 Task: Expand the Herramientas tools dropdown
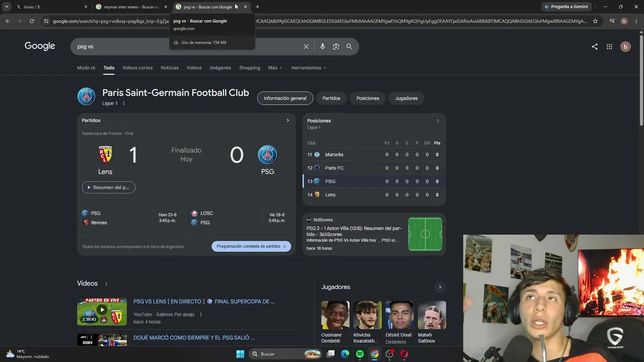308,68
